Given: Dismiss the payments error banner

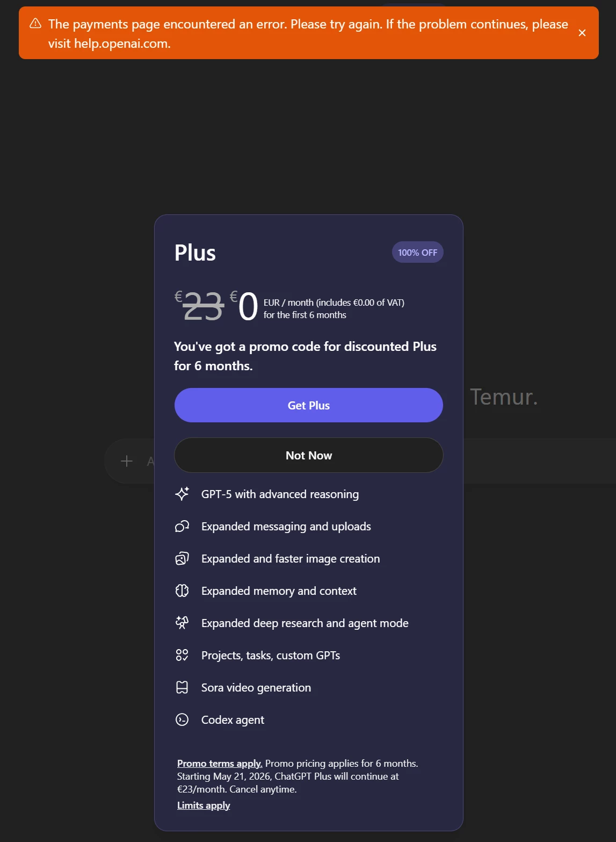Looking at the screenshot, I should point(582,33).
